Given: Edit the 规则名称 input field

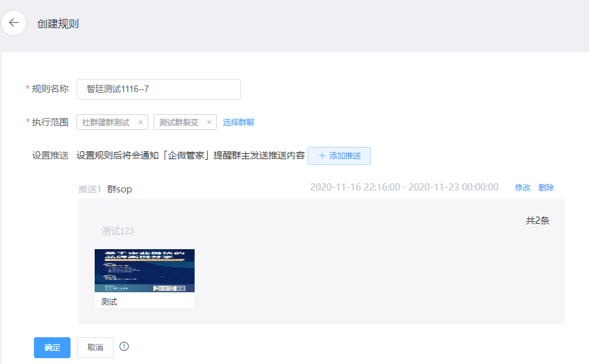Looking at the screenshot, I should pyautogui.click(x=159, y=89).
